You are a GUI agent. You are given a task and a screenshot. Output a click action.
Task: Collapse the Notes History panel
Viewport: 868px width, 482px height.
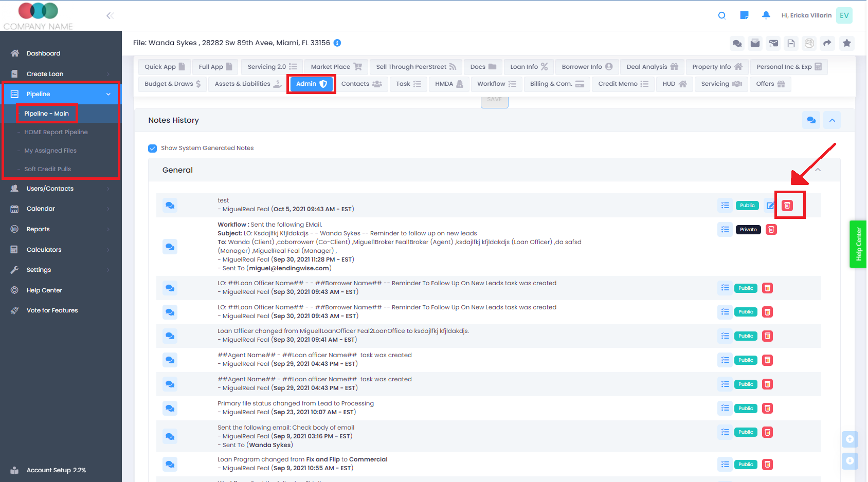pyautogui.click(x=831, y=120)
